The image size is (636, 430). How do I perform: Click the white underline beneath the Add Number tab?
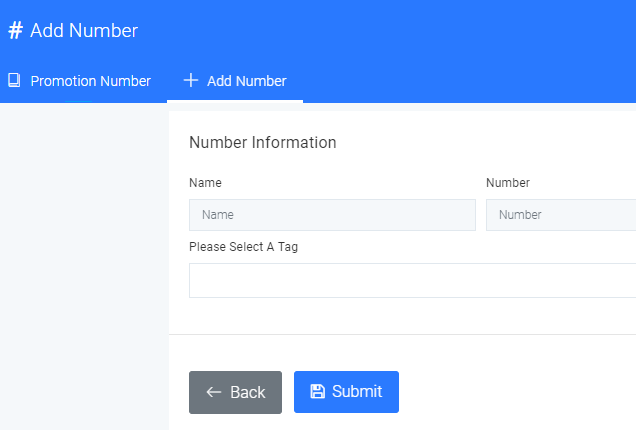[x=235, y=101]
